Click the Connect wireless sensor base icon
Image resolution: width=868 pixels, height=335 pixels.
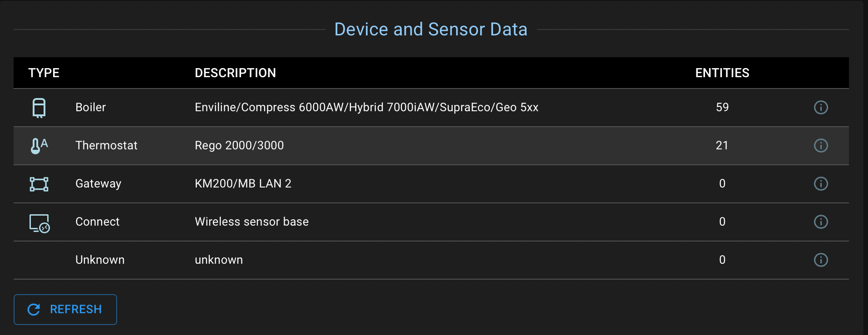point(39,222)
